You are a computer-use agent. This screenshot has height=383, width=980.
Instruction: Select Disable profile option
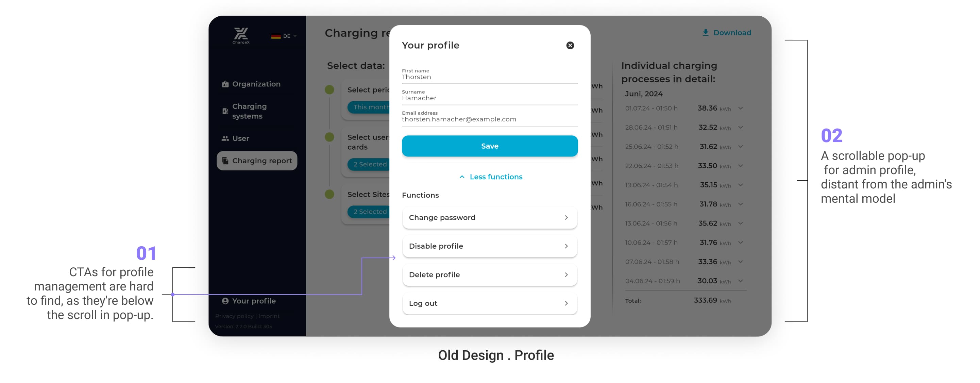coord(489,246)
